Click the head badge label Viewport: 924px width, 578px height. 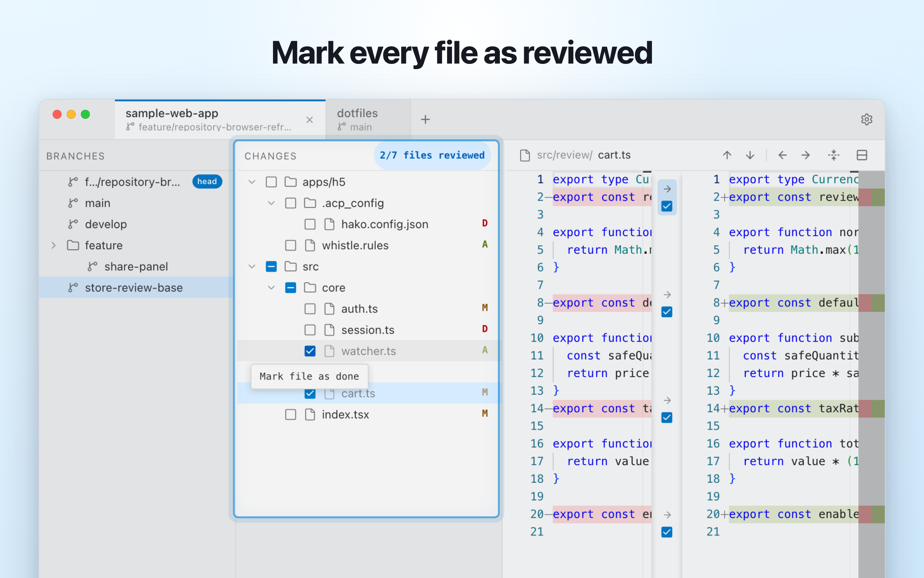click(x=207, y=181)
